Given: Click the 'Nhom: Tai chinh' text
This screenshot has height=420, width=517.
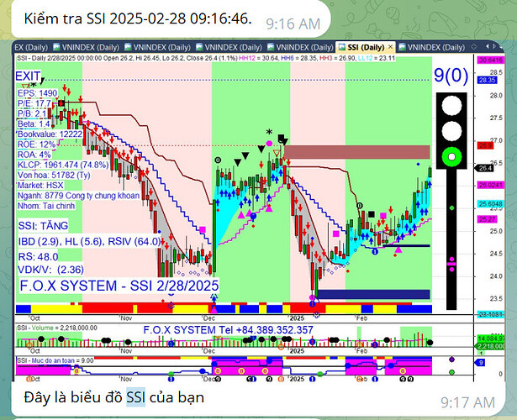Looking at the screenshot, I should [x=46, y=206].
